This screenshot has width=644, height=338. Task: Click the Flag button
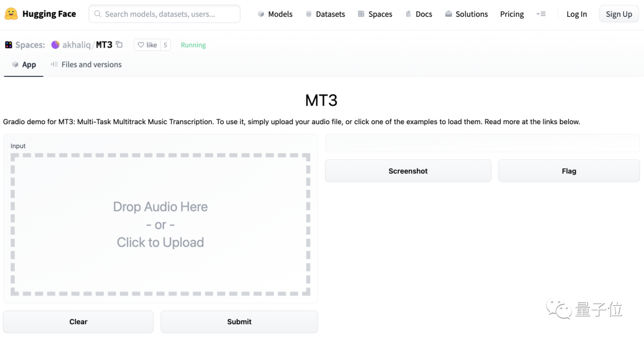point(569,171)
